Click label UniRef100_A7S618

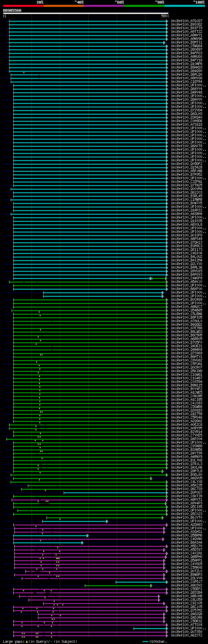(187, 125)
